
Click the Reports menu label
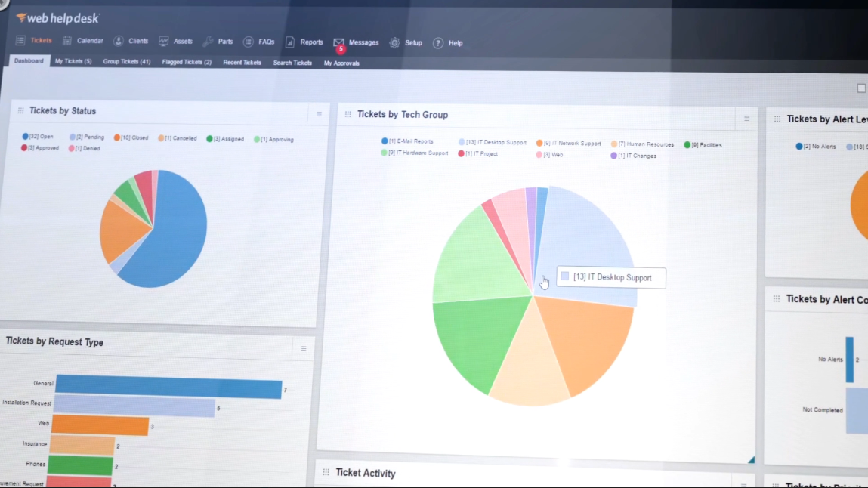pyautogui.click(x=311, y=42)
